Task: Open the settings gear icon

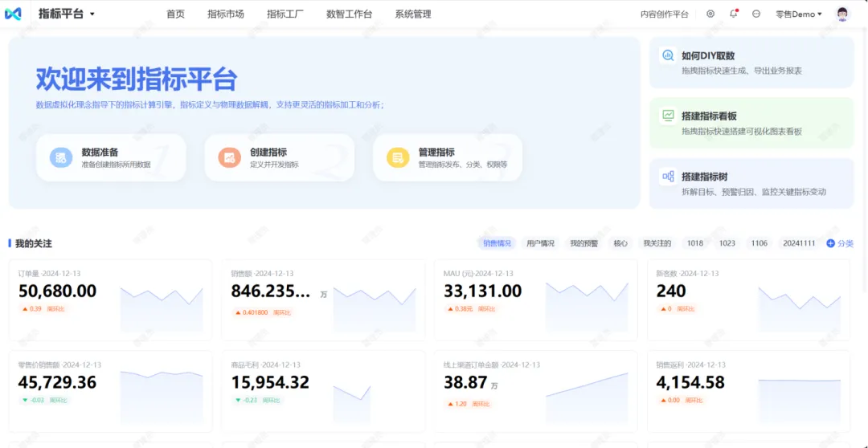Action: [x=710, y=14]
